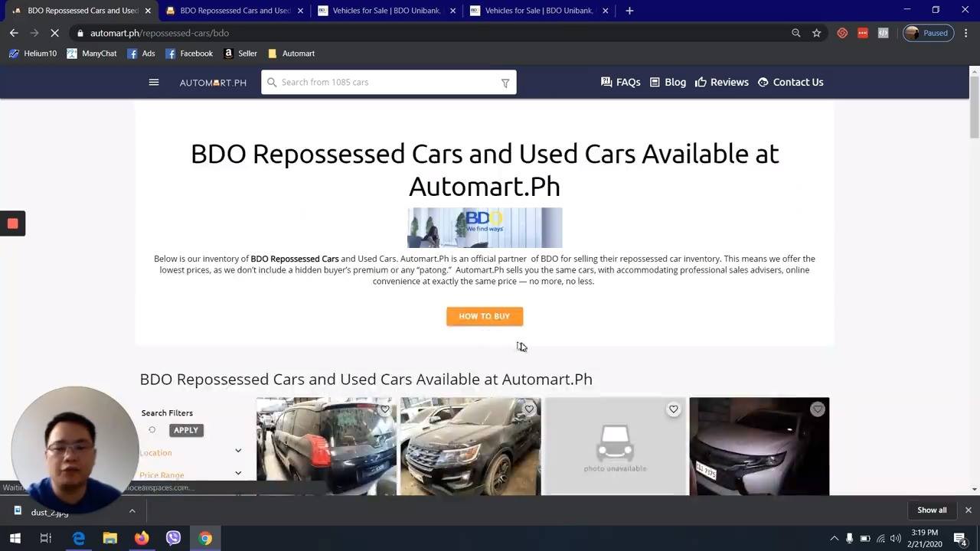This screenshot has height=551, width=980.
Task: Open the taskbar clock and calendar
Action: point(925,538)
